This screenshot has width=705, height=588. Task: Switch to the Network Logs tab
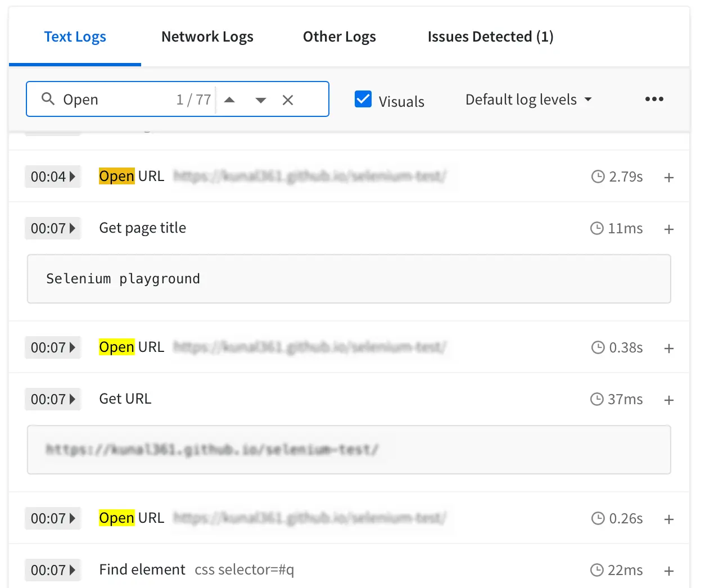[x=207, y=37]
